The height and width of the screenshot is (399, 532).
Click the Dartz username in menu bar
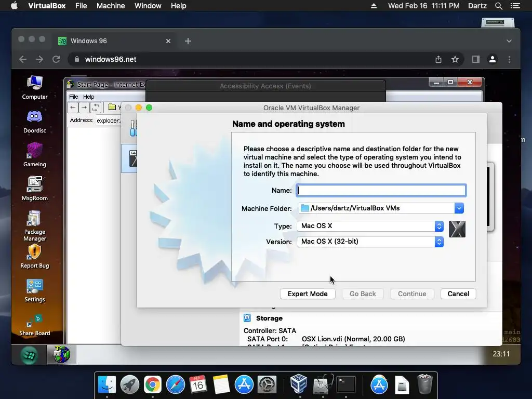(477, 6)
